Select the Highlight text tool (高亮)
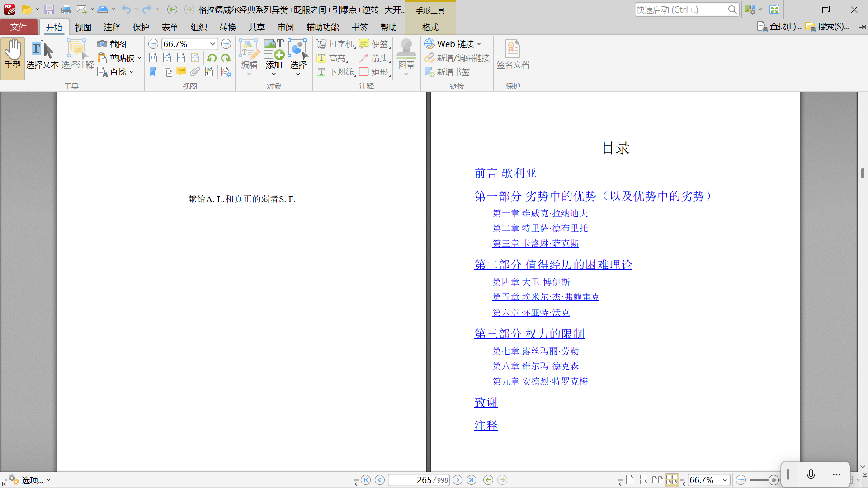 point(332,58)
